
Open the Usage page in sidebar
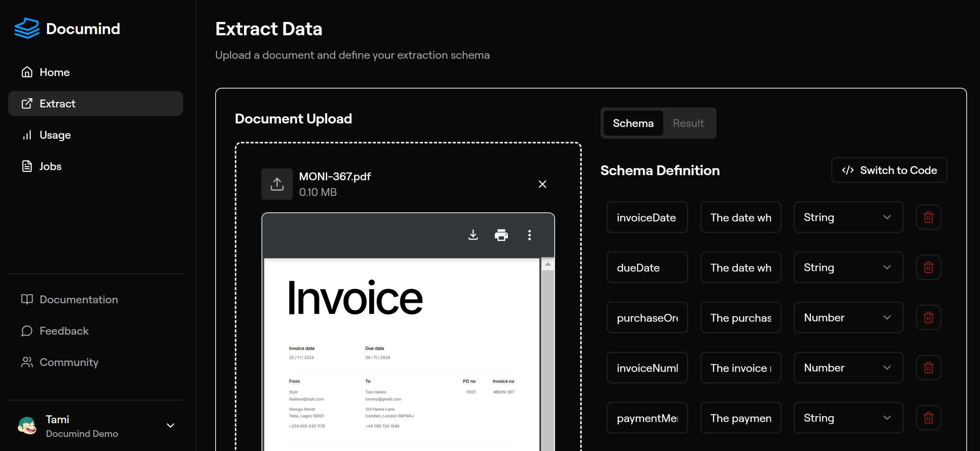click(55, 135)
